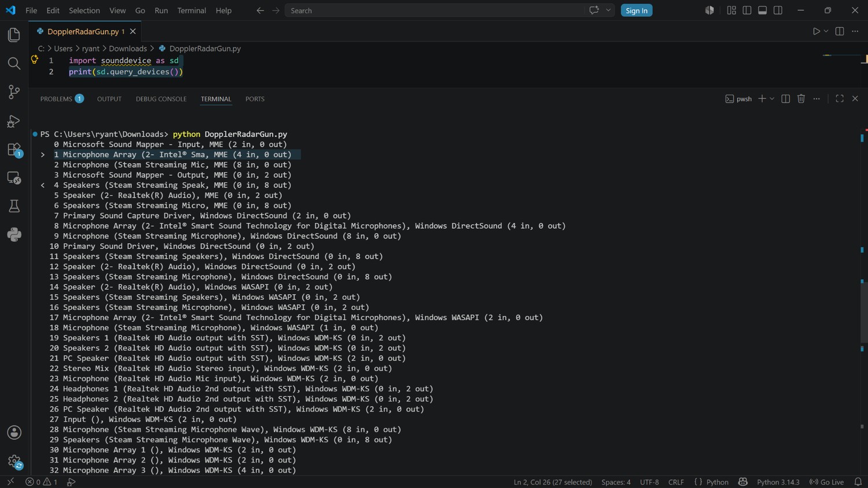Open chat dropdown arrow in title bar
Viewport: 868px width, 488px height.
point(608,10)
